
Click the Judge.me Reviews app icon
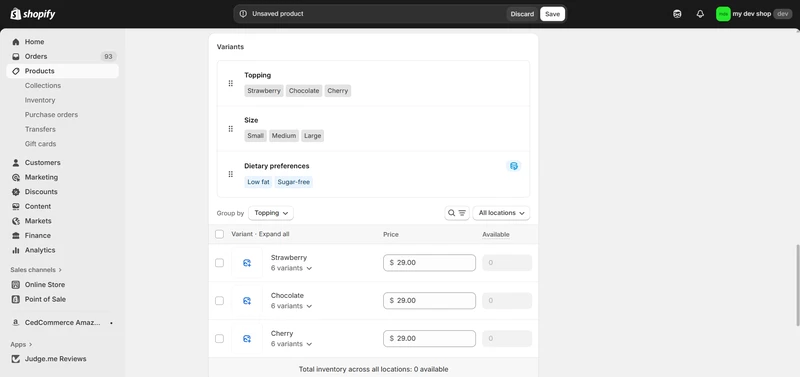16,359
